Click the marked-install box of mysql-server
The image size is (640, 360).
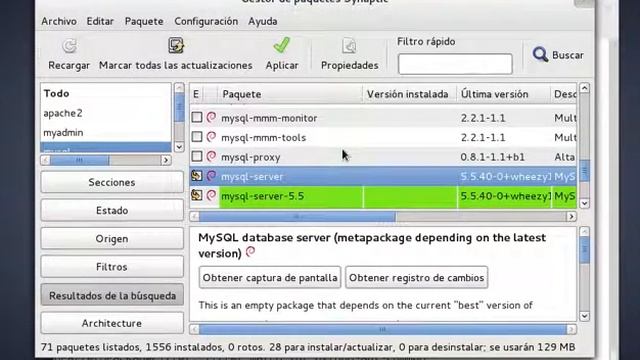coord(197,176)
